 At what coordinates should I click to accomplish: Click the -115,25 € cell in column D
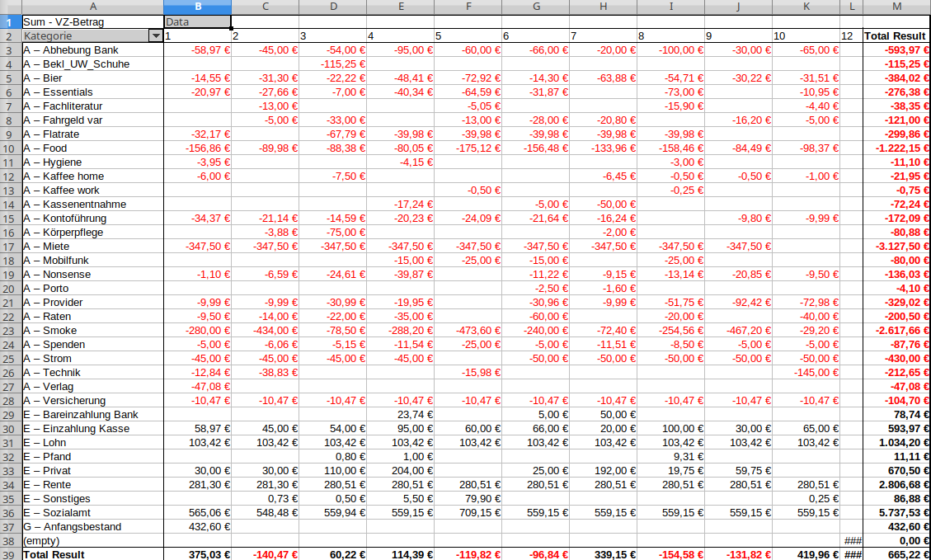[x=332, y=64]
